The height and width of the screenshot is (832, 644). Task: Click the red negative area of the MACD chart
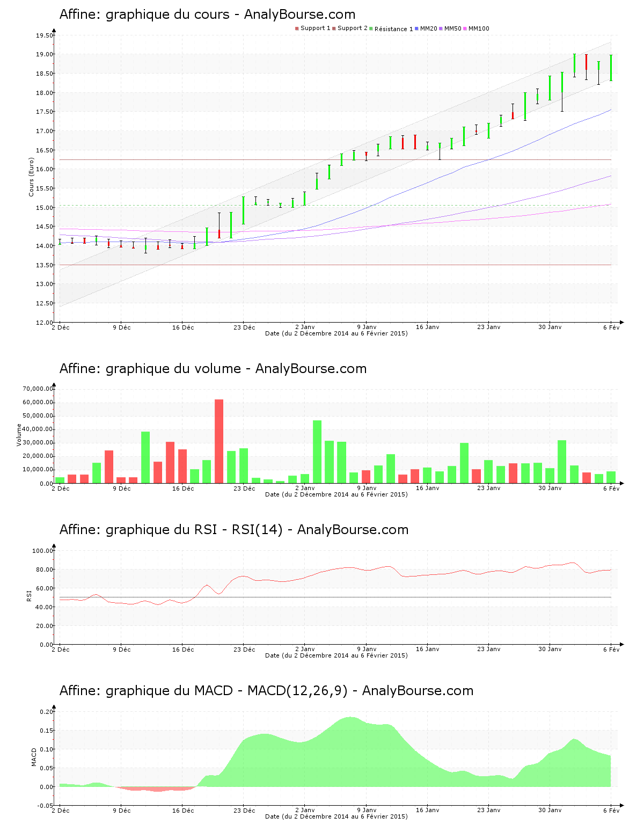[x=155, y=789]
